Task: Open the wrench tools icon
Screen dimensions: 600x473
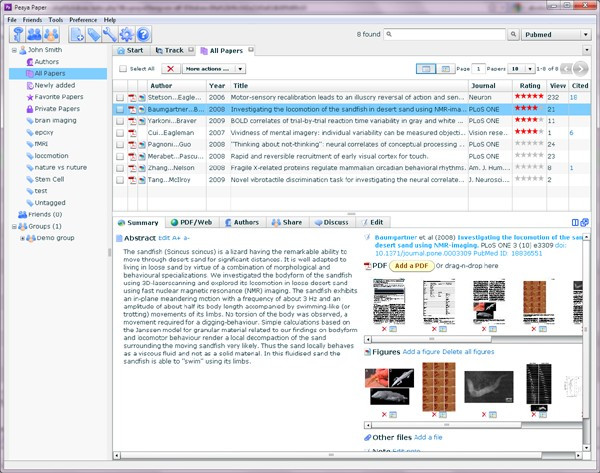Action: point(110,34)
